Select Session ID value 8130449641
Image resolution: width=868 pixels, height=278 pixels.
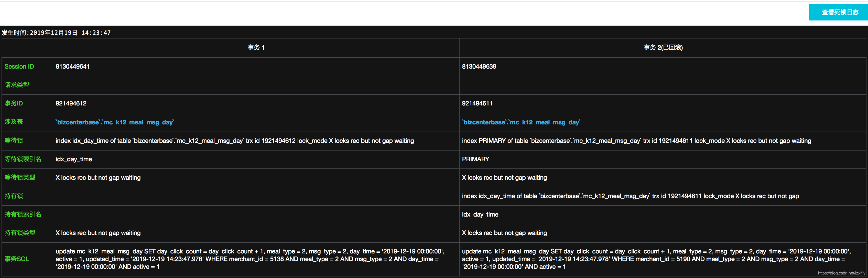[x=72, y=67]
